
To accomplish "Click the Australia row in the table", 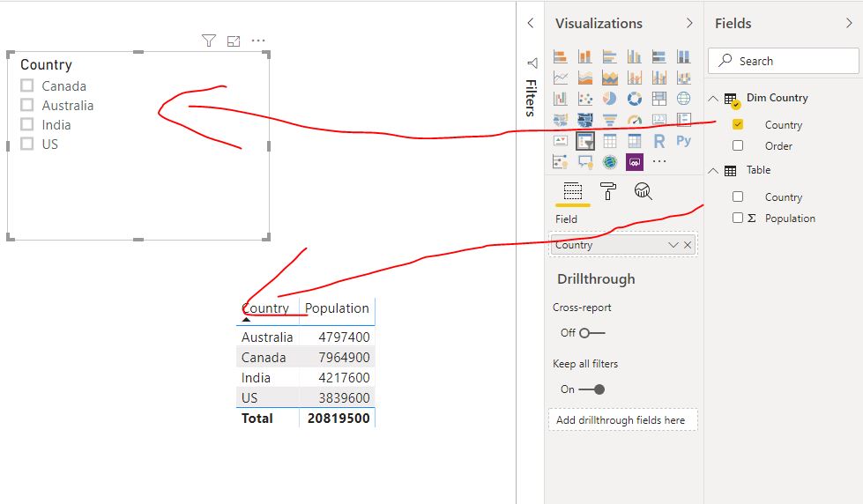I will [x=306, y=337].
